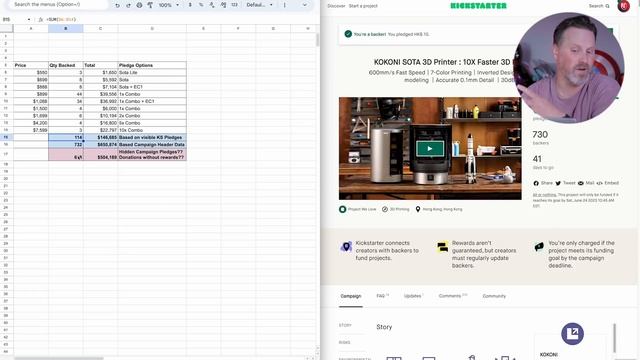Open the 123 more formats menu
This screenshot has width=640, height=360.
(x=234, y=5)
